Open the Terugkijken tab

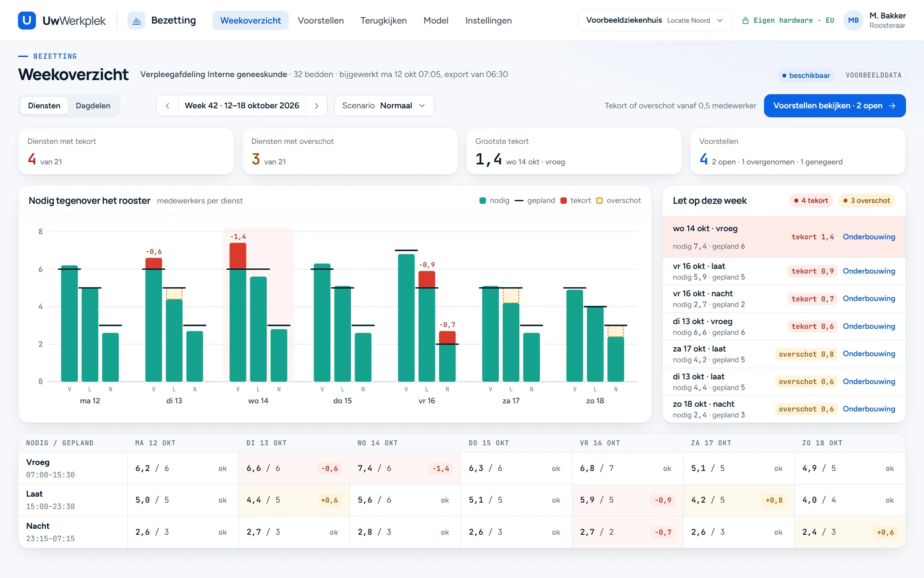383,21
